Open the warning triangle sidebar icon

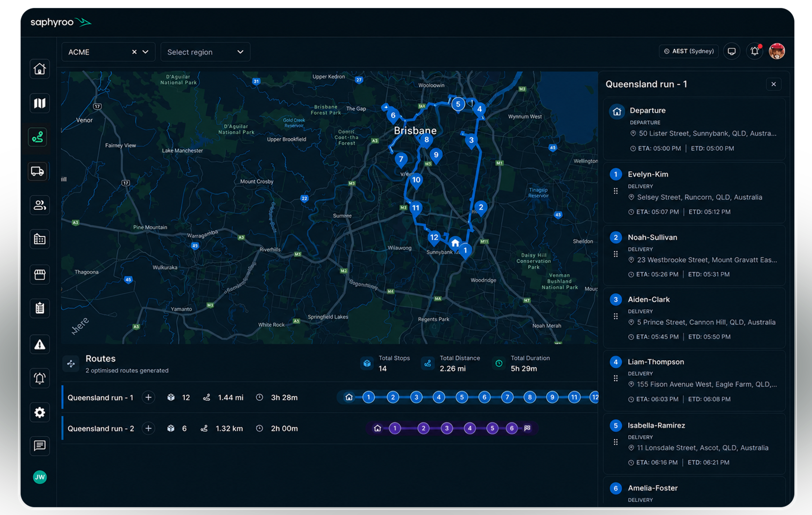[x=40, y=344]
